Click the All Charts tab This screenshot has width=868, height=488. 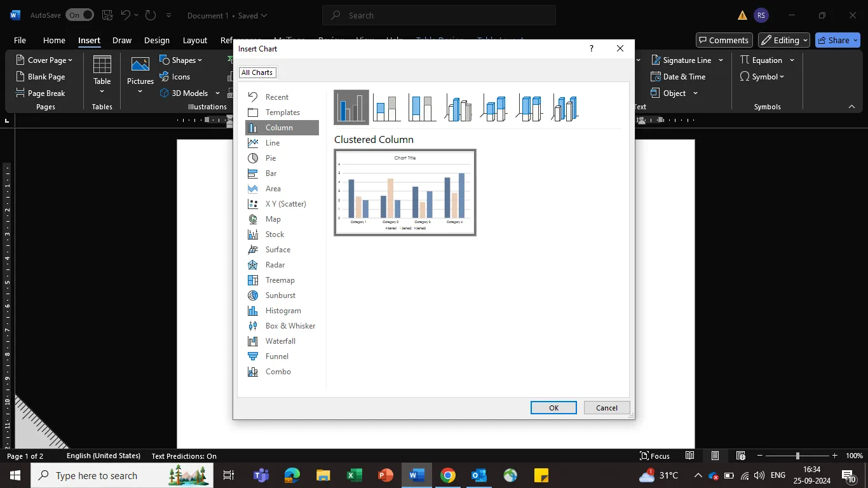click(257, 72)
